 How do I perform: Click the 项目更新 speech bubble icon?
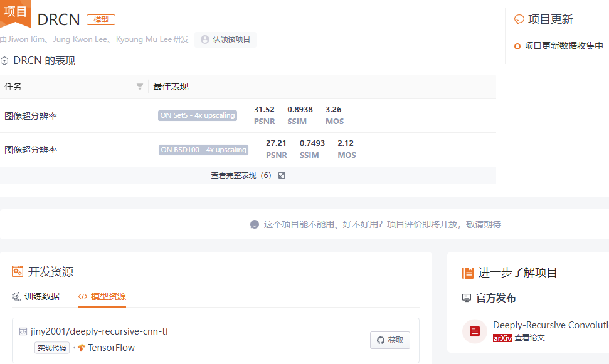coord(519,19)
